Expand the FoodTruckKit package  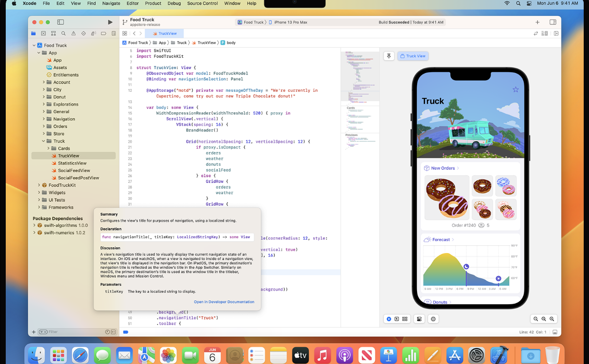(x=39, y=185)
